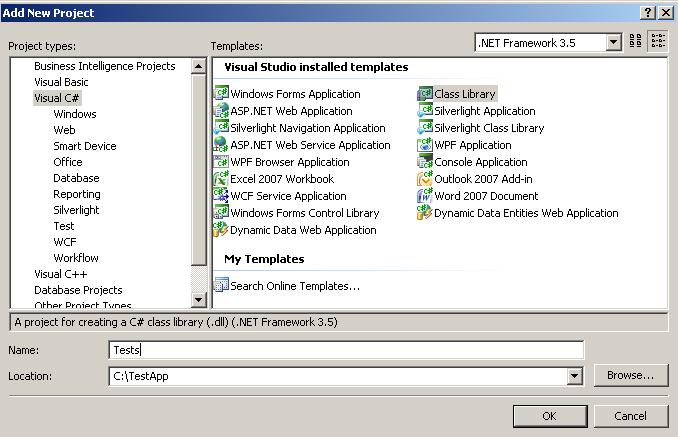Image resolution: width=678 pixels, height=437 pixels.
Task: Pick the Console Application template icon
Action: point(425,162)
